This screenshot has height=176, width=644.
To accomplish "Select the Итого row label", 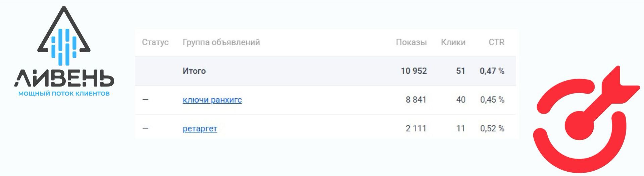I will [x=194, y=71].
